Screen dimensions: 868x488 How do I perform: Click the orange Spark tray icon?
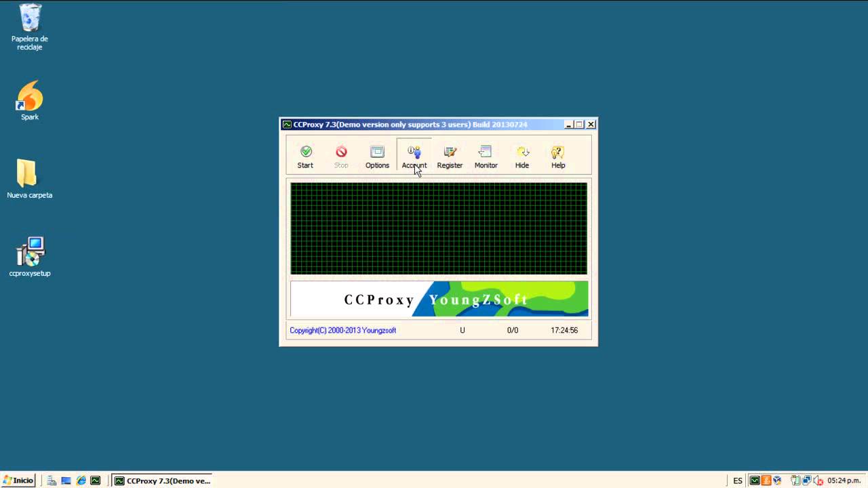point(766,481)
